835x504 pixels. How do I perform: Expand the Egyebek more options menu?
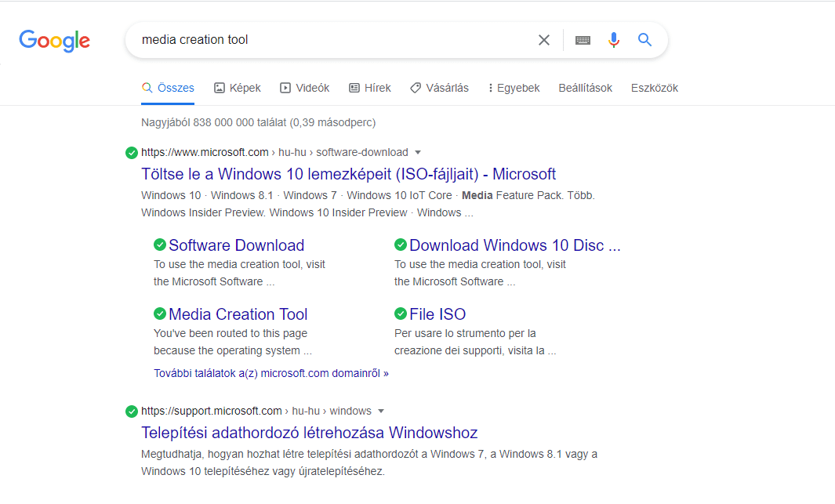point(514,88)
